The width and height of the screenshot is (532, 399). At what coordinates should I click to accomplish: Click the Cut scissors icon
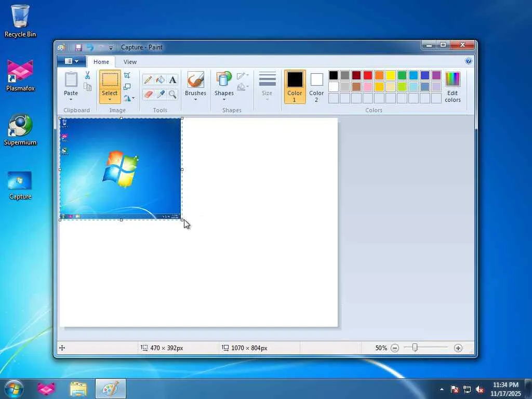(87, 75)
